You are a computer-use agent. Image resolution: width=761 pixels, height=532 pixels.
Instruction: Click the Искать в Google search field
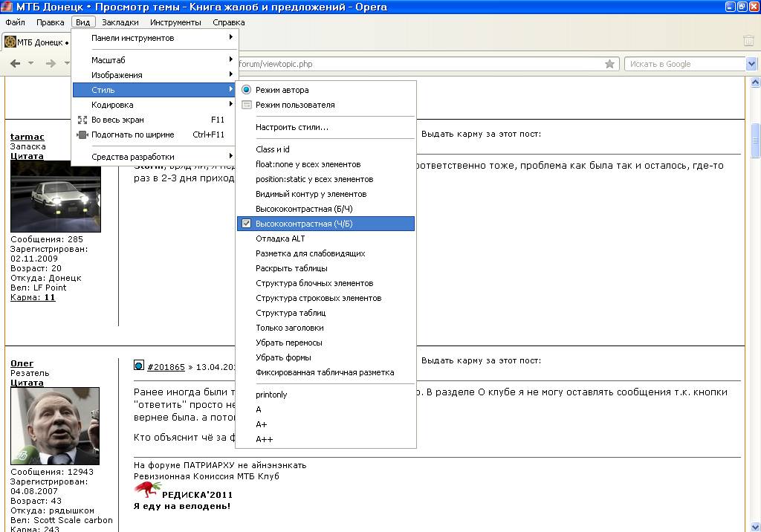[x=684, y=64]
